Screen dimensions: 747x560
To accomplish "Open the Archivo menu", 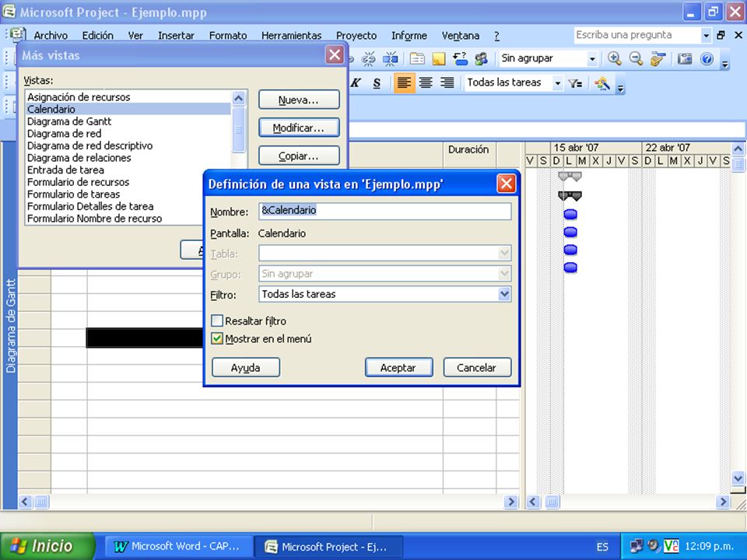I will point(51,35).
